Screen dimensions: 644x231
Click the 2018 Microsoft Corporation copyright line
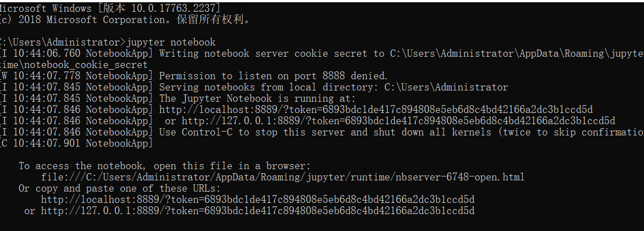tap(124, 20)
